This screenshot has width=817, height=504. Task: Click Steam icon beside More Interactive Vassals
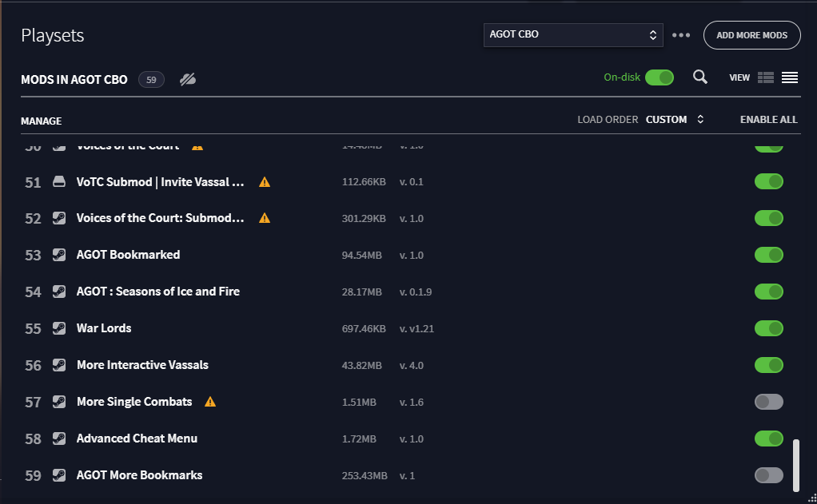coord(59,365)
